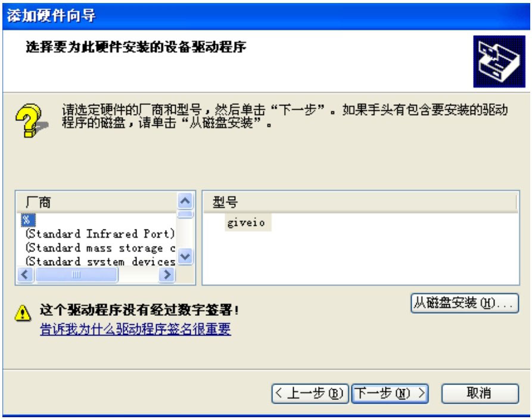The image size is (532, 419).
Task: Click the vertical scrollbar thumb in 厂商 list
Action: click(185, 214)
